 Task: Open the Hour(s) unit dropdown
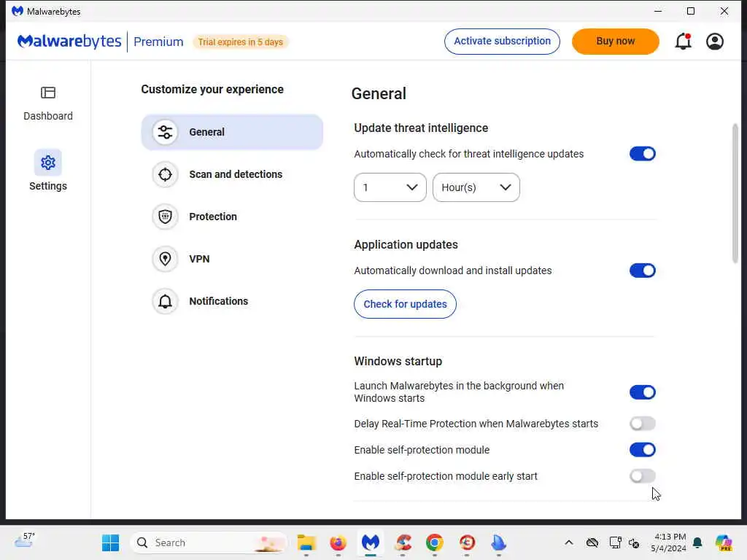pyautogui.click(x=476, y=187)
